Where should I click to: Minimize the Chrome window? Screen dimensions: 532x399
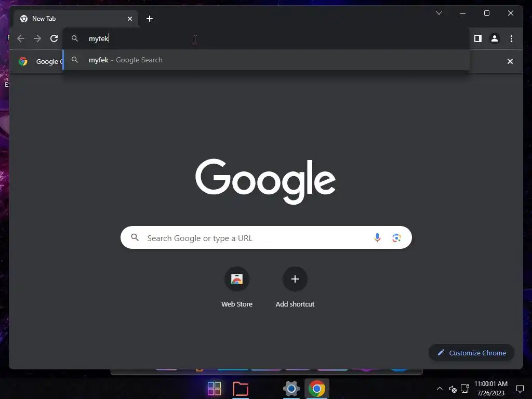tap(463, 13)
